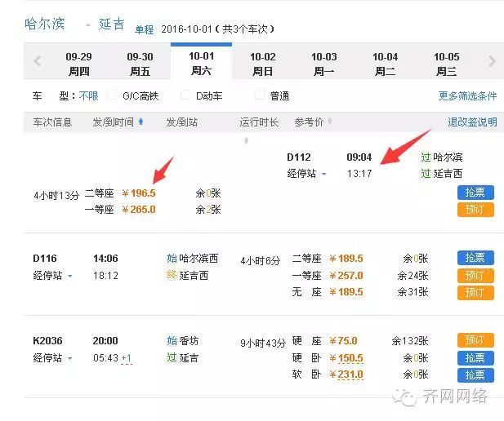Expand 经停站 stops for D112
Viewport: 504px width, 421px height.
(306, 174)
